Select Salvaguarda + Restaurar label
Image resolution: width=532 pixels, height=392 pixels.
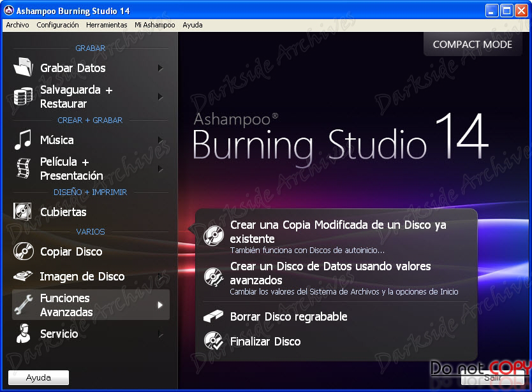coord(76,97)
